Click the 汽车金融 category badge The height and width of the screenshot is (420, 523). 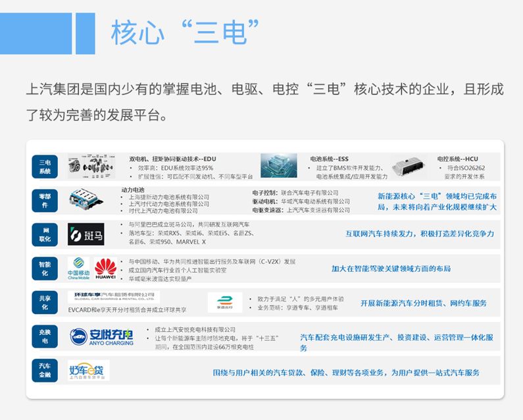coord(45,371)
